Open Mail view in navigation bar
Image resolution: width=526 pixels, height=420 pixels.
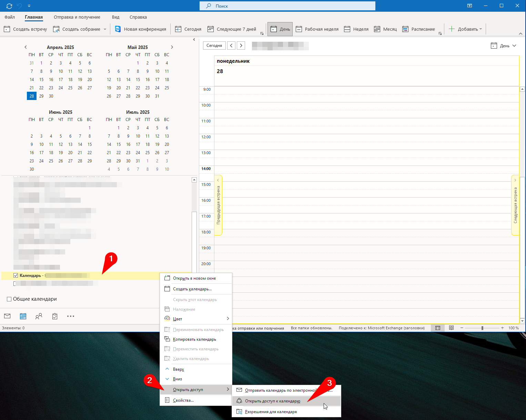[x=7, y=316]
